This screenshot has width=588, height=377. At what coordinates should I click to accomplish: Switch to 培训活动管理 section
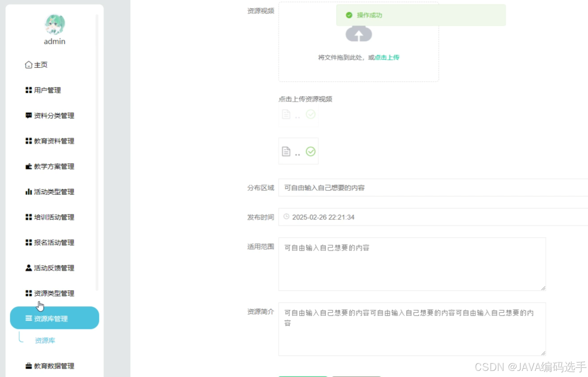[x=53, y=217]
